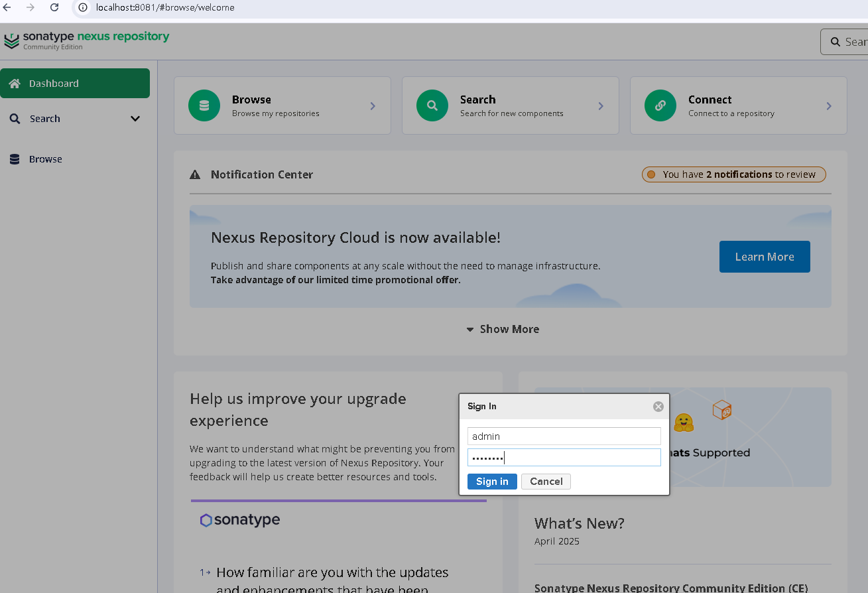
Task: Click the site info icon in address bar
Action: tap(83, 8)
